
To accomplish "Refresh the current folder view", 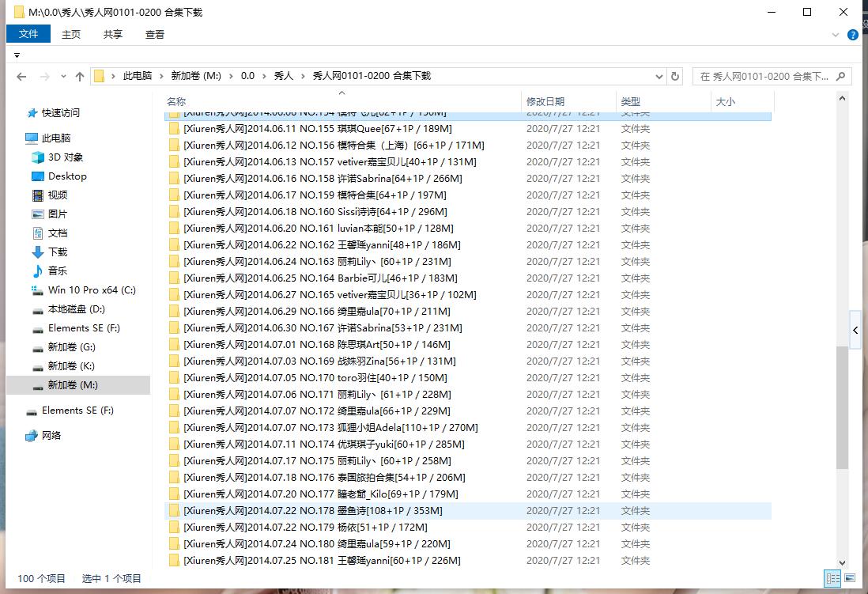I will coord(675,77).
